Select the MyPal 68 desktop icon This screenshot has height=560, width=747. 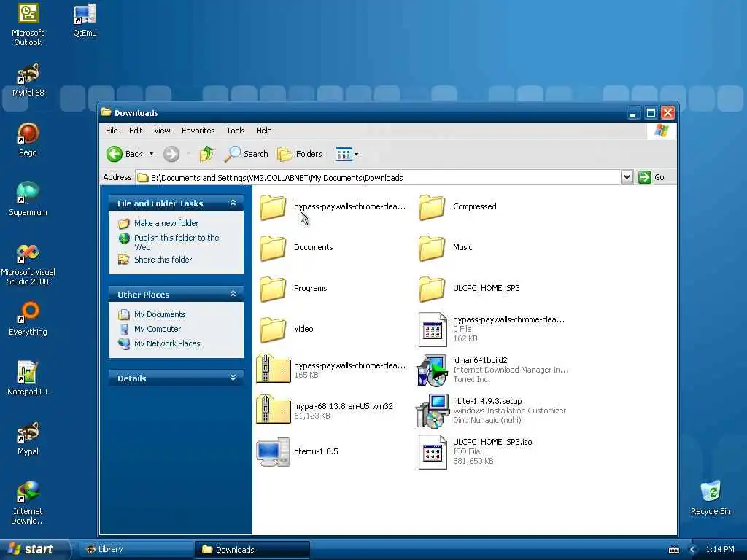click(x=28, y=79)
